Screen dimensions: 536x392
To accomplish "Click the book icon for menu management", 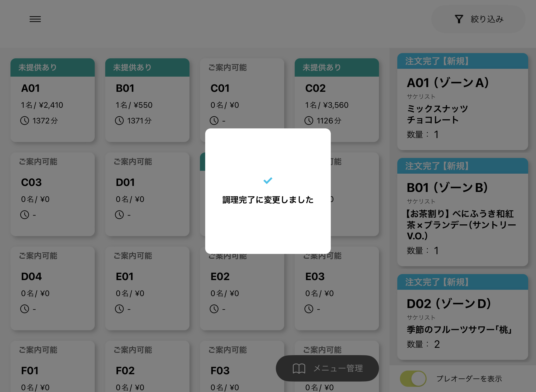I will pyautogui.click(x=299, y=368).
